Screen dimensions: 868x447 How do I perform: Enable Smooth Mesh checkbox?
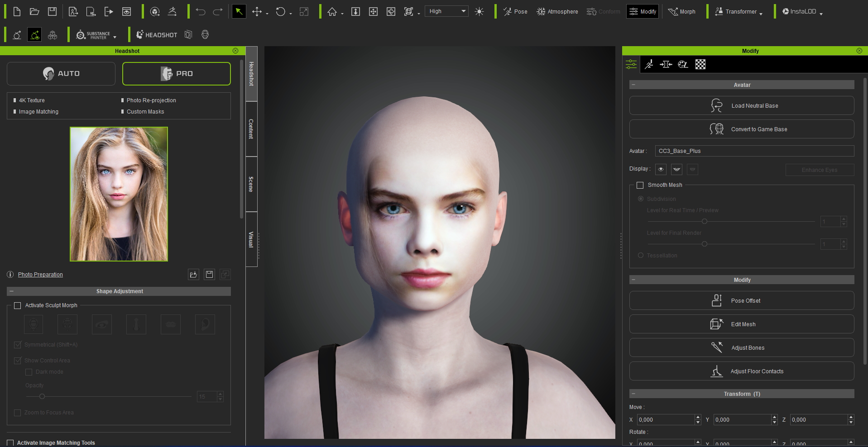pos(640,185)
